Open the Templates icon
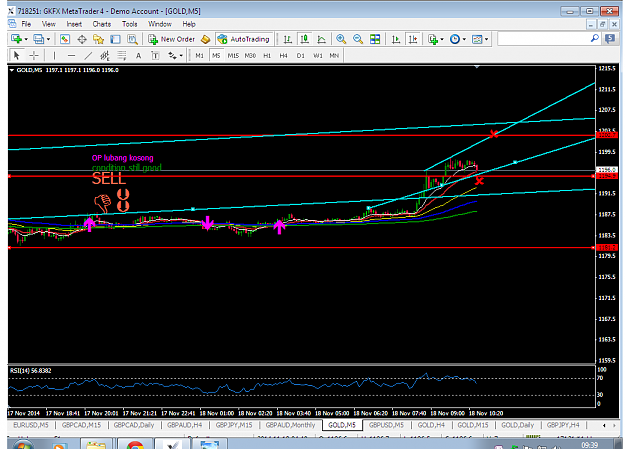Viewport: 625px width, 449px height. 477,39
